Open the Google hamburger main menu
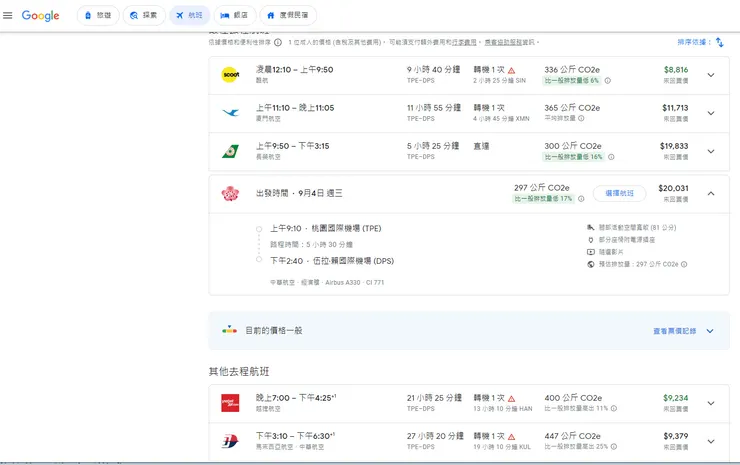This screenshot has height=465, width=740. tap(8, 16)
